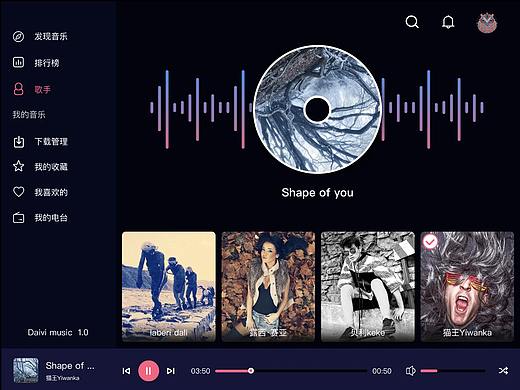The height and width of the screenshot is (390, 520).
Task: Click the spinning album disc artwork
Action: (x=317, y=109)
